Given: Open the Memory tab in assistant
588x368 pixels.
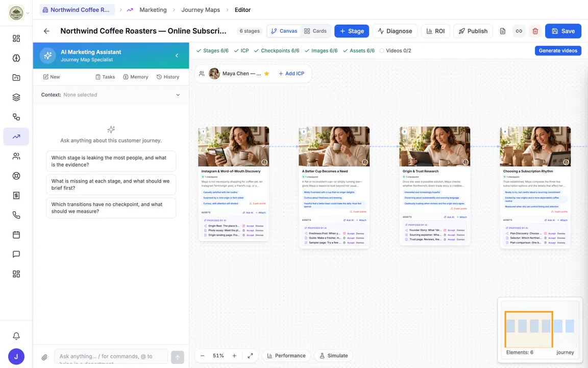Looking at the screenshot, I should point(135,77).
